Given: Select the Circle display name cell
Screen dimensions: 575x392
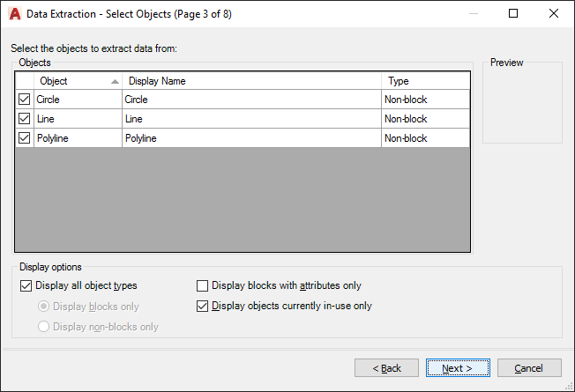Looking at the screenshot, I should coord(251,100).
